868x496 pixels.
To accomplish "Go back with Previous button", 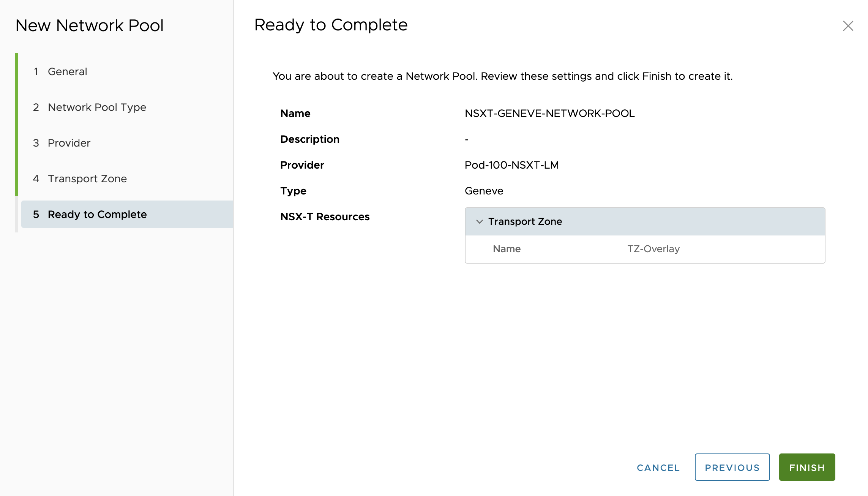I will (x=732, y=467).
